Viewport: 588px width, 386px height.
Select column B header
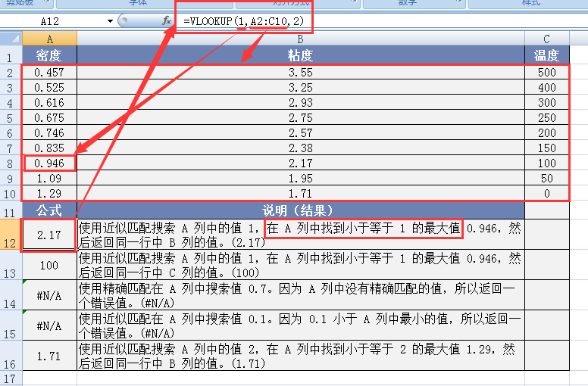[x=300, y=39]
